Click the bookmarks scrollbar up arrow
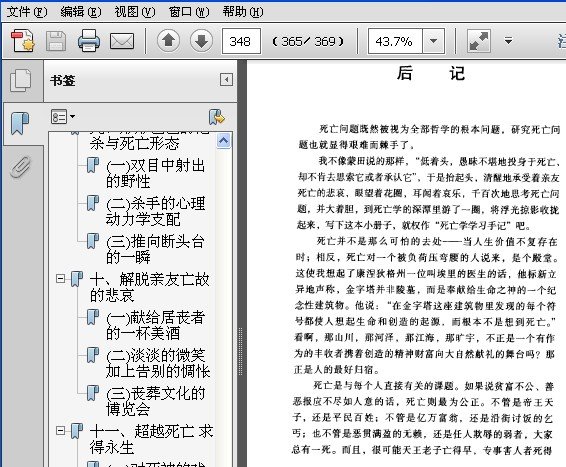Image resolution: width=566 pixels, height=467 pixels. pos(224,140)
